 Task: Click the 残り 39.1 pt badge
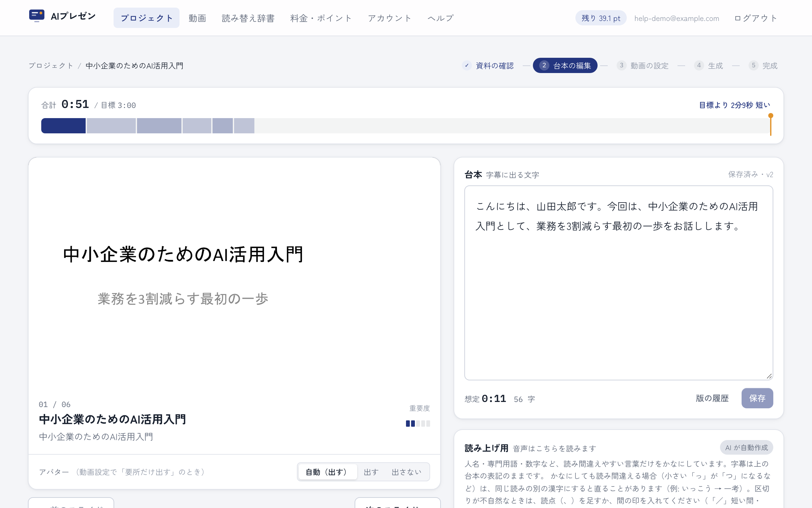601,18
